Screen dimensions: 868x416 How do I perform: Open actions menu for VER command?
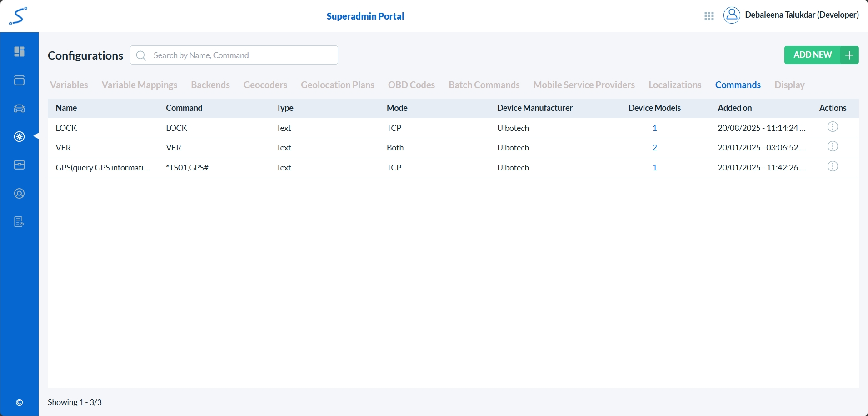[x=833, y=147]
